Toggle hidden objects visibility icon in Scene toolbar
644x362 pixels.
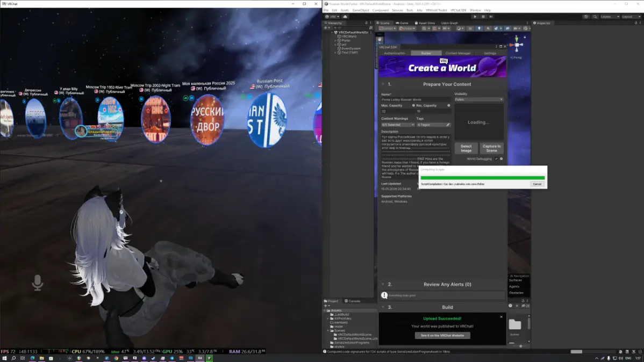(507, 28)
